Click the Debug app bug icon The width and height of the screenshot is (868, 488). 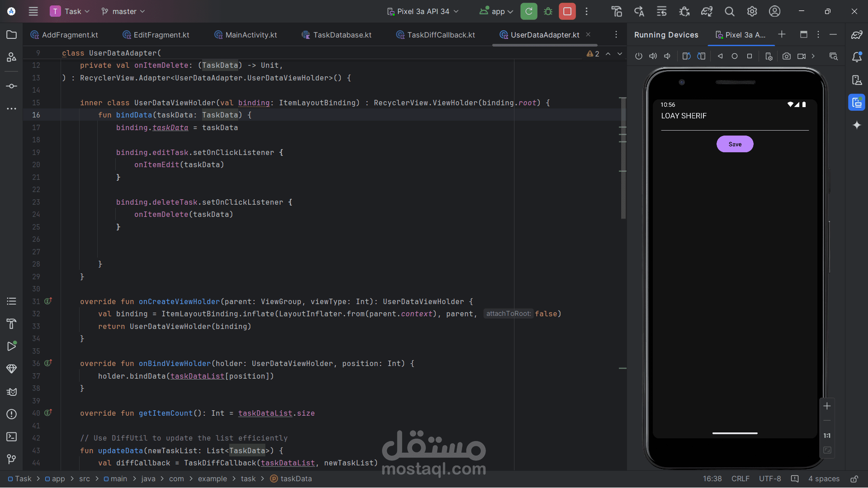(548, 11)
